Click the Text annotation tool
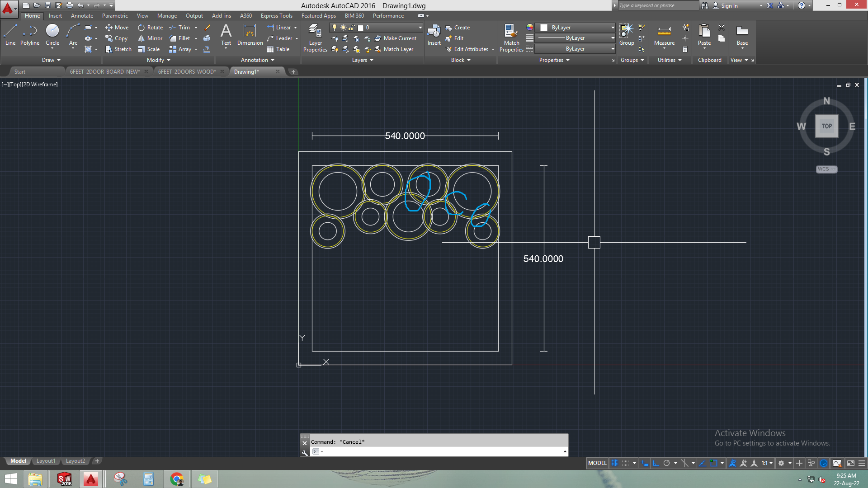This screenshot has height=488, width=868. click(x=226, y=34)
